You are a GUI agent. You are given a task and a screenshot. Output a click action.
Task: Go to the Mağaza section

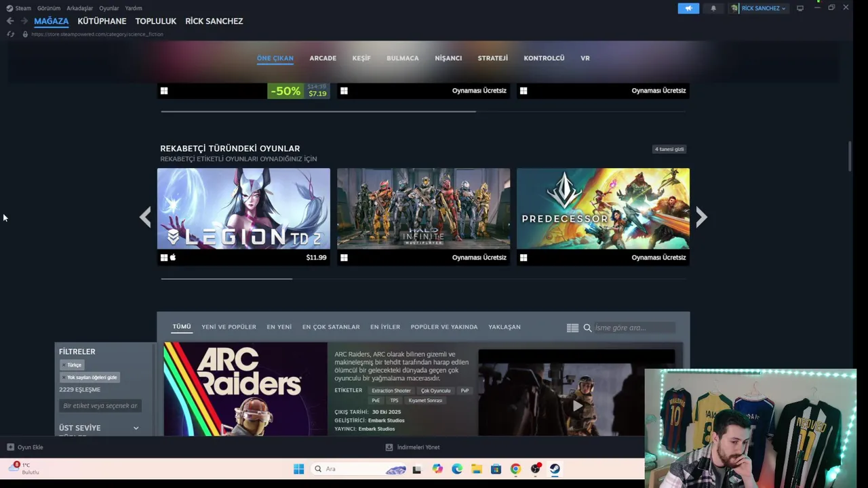click(52, 21)
